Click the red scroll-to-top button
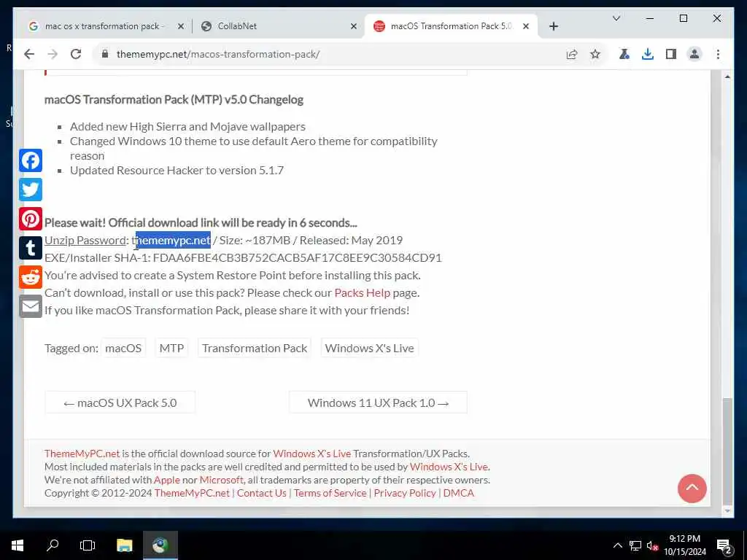This screenshot has height=560, width=747. tap(692, 488)
